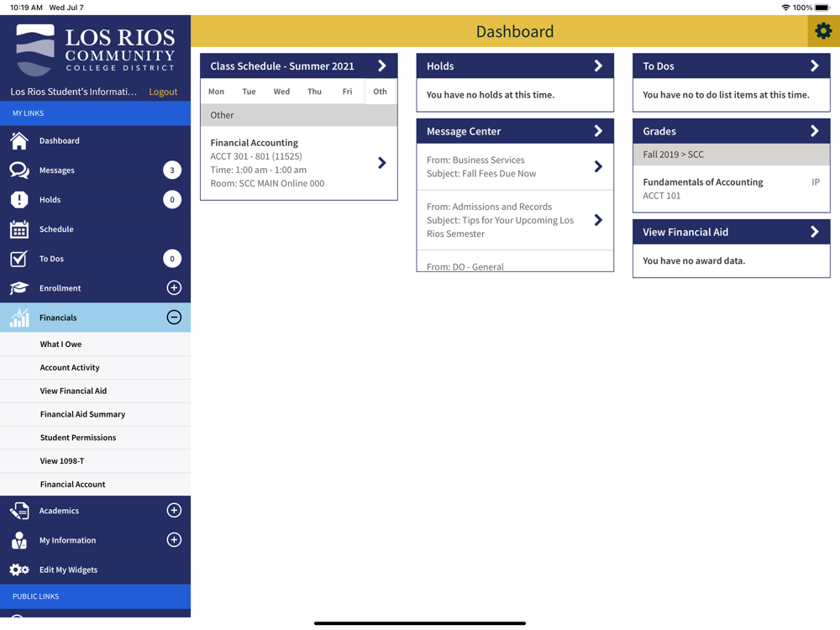
Task: Click the My Information person icon
Action: tap(19, 540)
